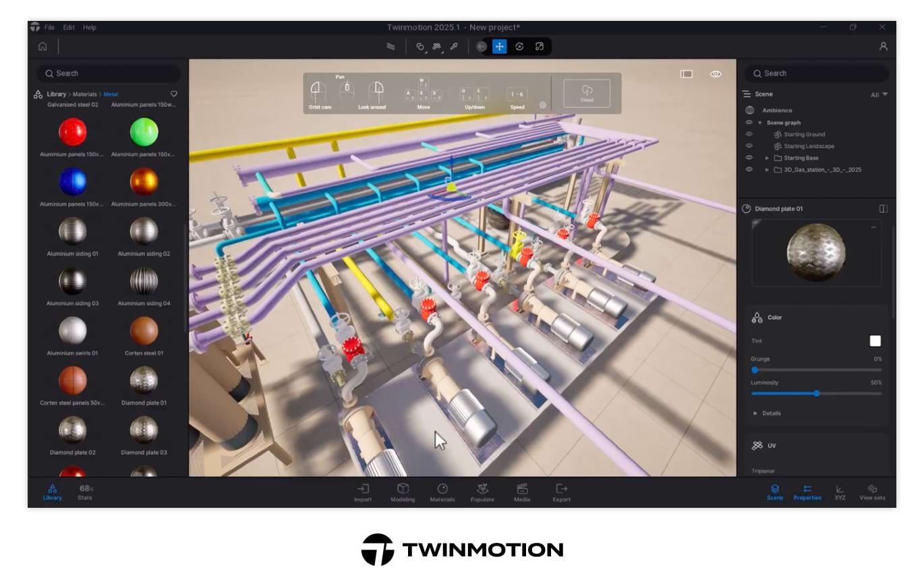Open the File menu
Screen dimensions: 924x580
pos(50,28)
